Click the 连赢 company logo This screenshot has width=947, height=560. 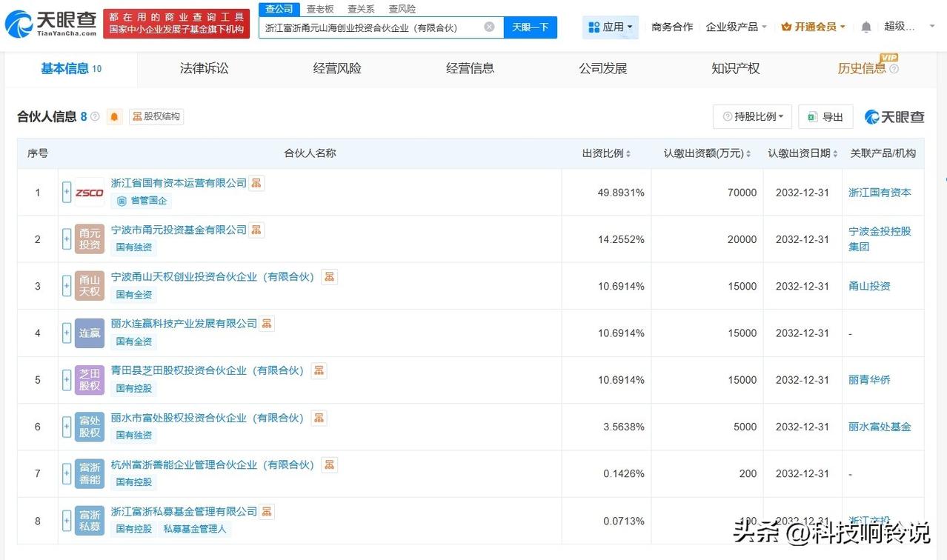click(90, 333)
